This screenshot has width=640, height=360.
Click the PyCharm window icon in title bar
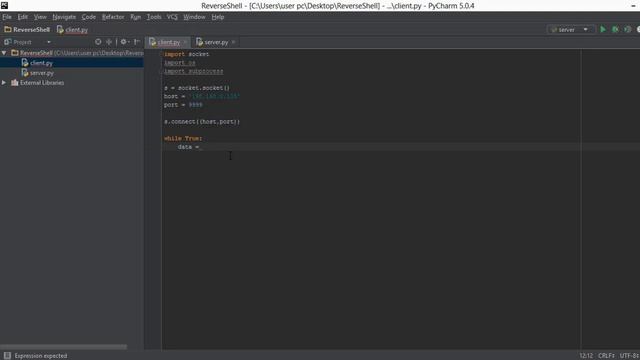pos(4,5)
